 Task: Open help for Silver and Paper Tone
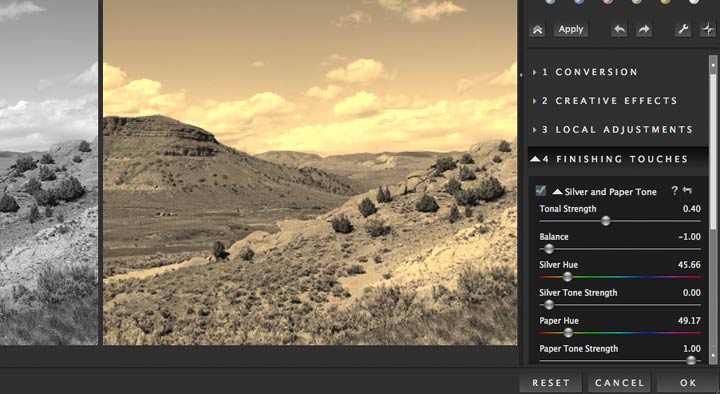point(674,191)
